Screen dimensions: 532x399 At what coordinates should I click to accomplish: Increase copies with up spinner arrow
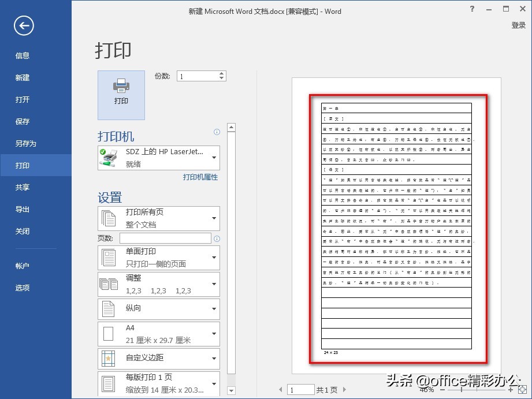(x=221, y=74)
